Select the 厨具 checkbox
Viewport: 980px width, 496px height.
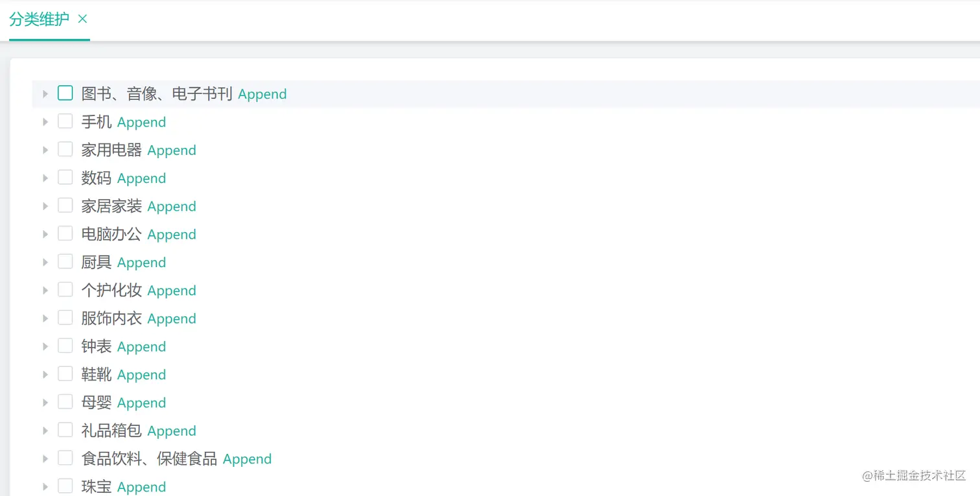(x=65, y=262)
